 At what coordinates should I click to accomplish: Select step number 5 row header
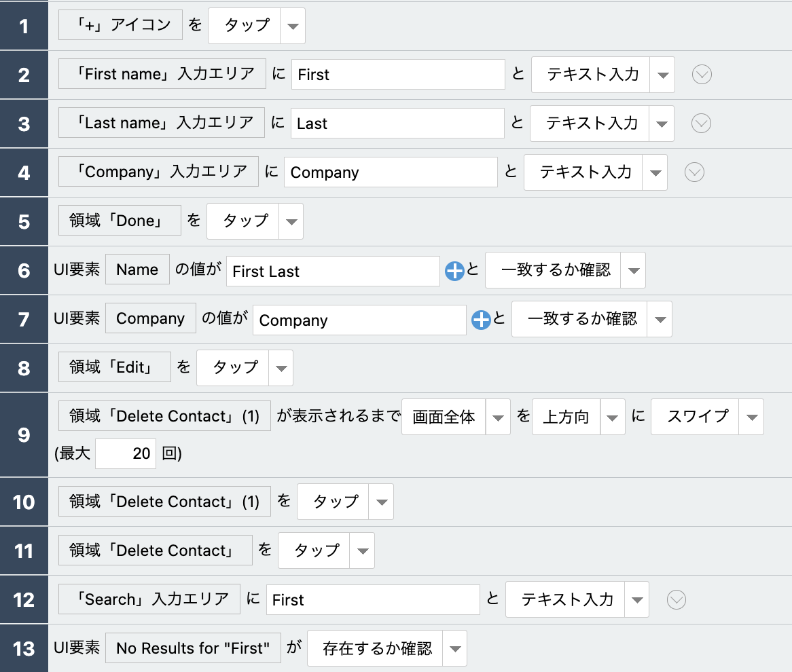[x=24, y=221]
